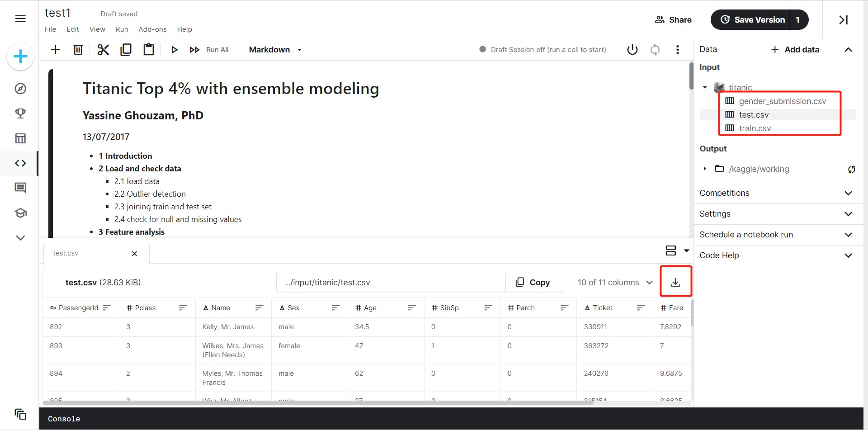
Task: Collapse the Data panel chevron
Action: [849, 50]
